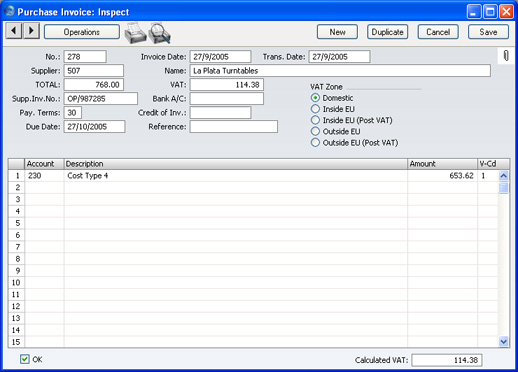The height and width of the screenshot is (372, 518).
Task: Select Inside EU VAT zone
Action: [315, 109]
